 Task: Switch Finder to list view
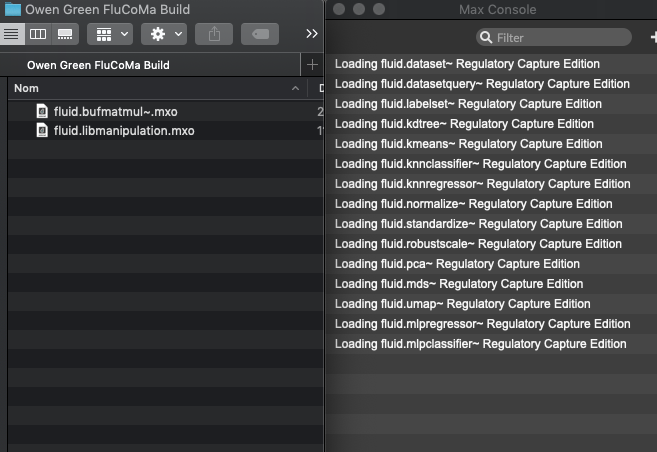point(11,34)
